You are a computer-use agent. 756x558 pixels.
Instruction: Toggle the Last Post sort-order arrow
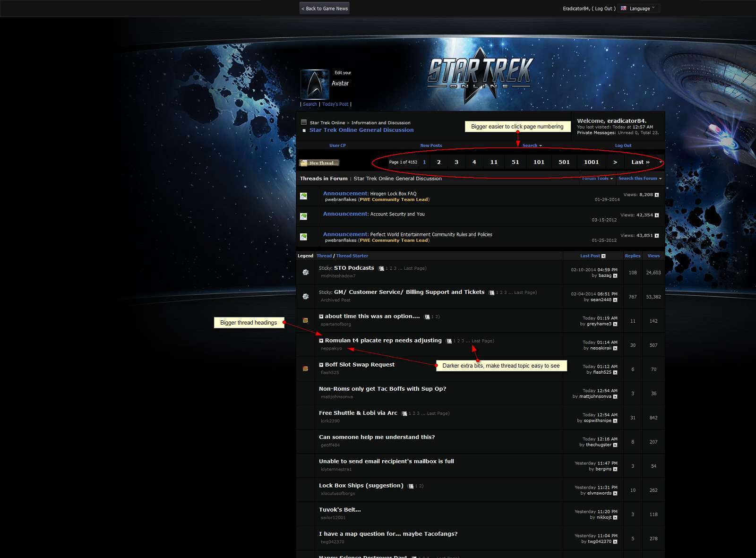[603, 256]
